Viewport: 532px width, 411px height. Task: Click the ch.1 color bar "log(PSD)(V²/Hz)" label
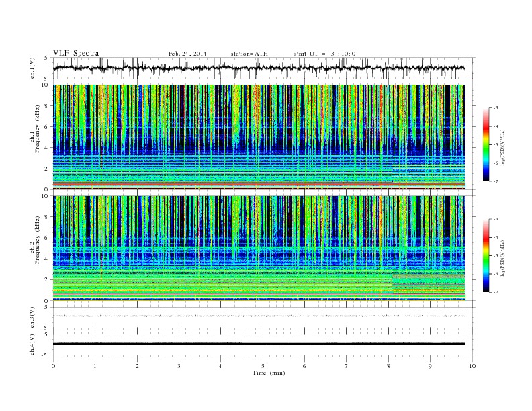pos(503,147)
